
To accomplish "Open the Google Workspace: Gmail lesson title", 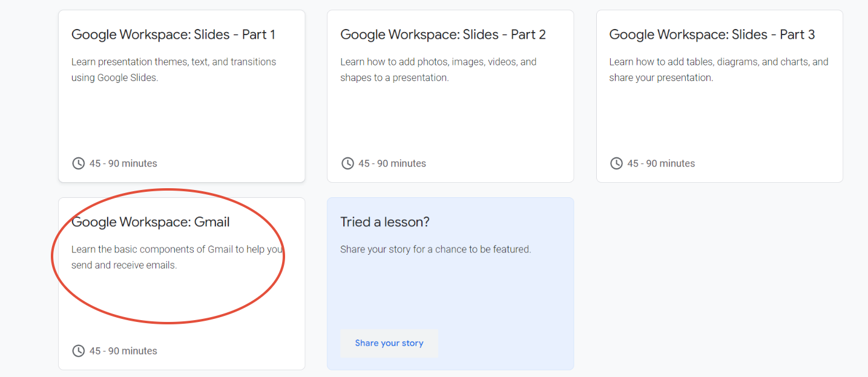I will coord(151,222).
